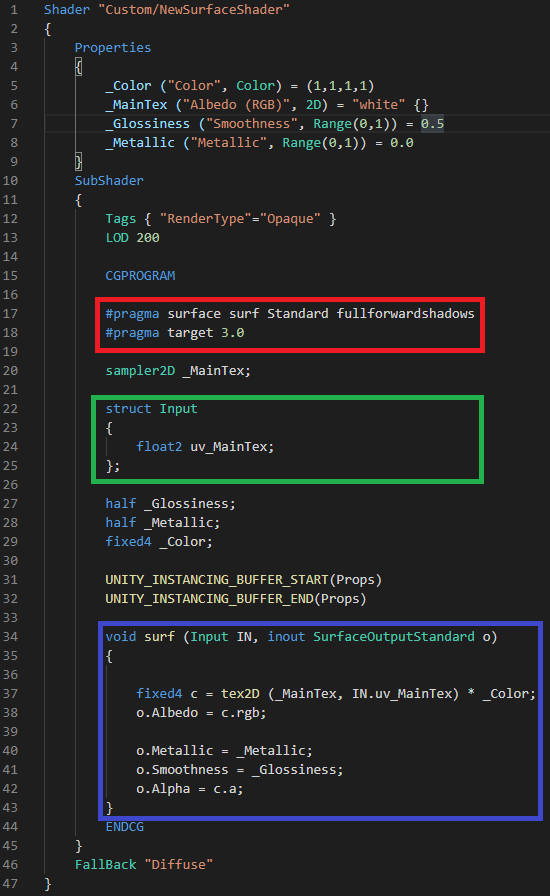The image size is (550, 896).
Task: Click the opening brace on line 4
Action: pos(78,67)
